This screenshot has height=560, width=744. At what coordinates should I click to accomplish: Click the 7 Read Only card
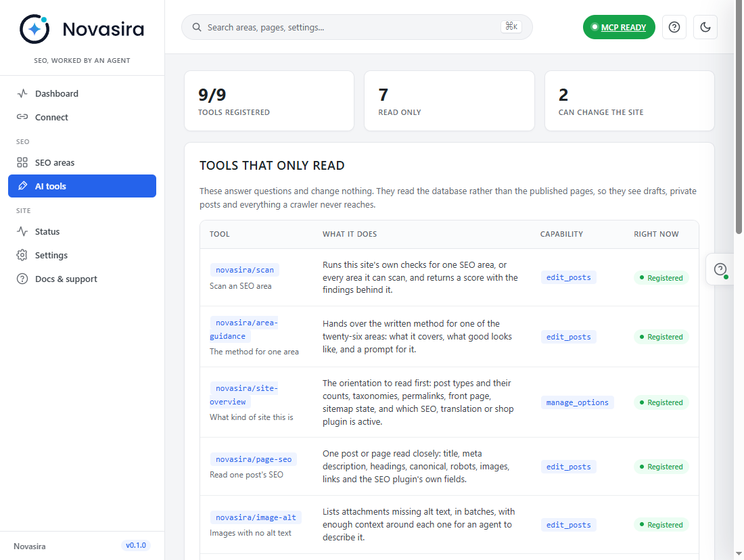449,101
